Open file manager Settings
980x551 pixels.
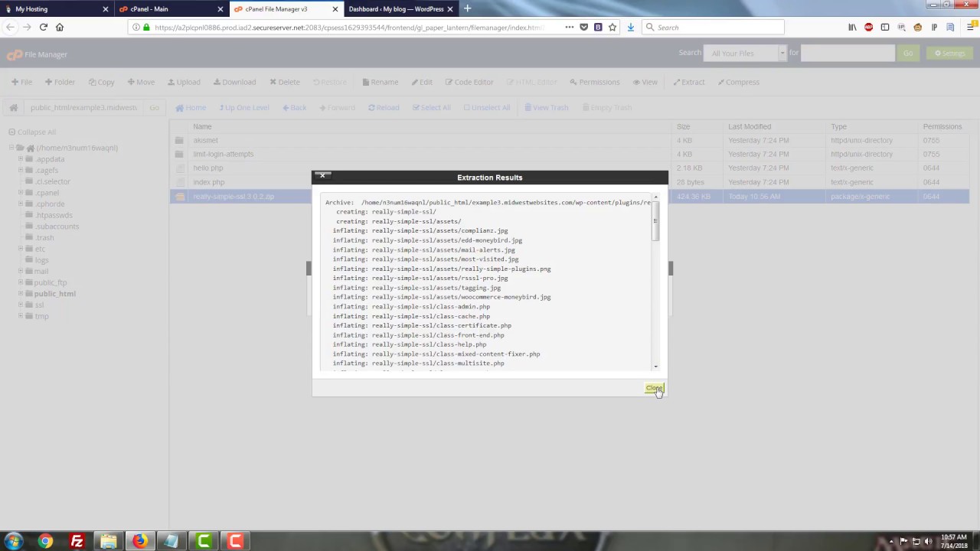pyautogui.click(x=949, y=54)
